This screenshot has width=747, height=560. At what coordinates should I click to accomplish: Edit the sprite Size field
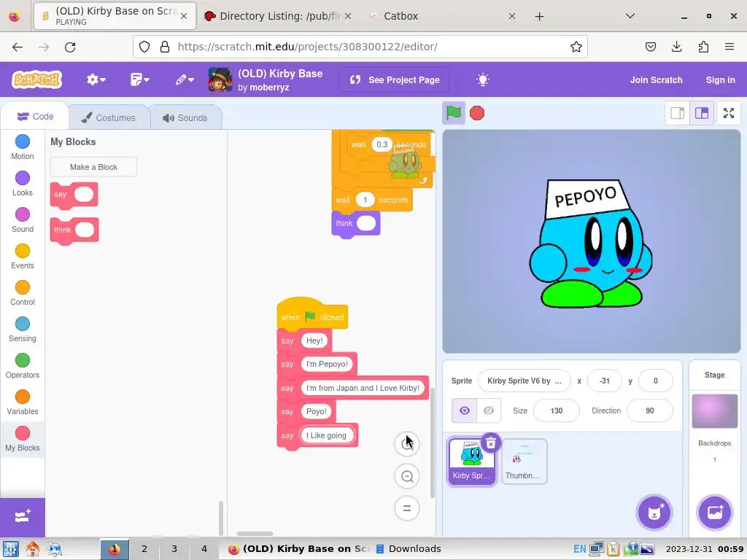pyautogui.click(x=557, y=411)
